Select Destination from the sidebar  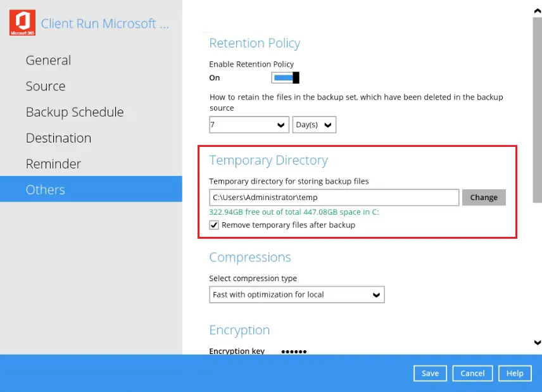[x=58, y=138]
